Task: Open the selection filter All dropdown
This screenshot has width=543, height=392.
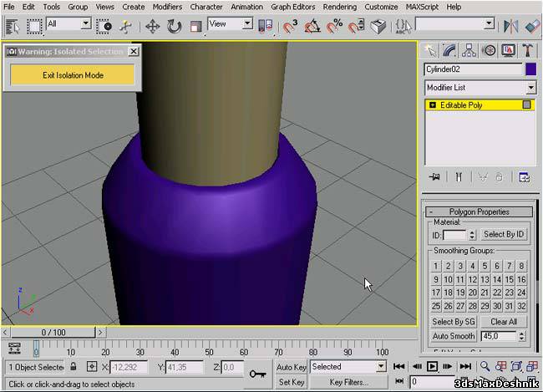Action: [x=69, y=24]
